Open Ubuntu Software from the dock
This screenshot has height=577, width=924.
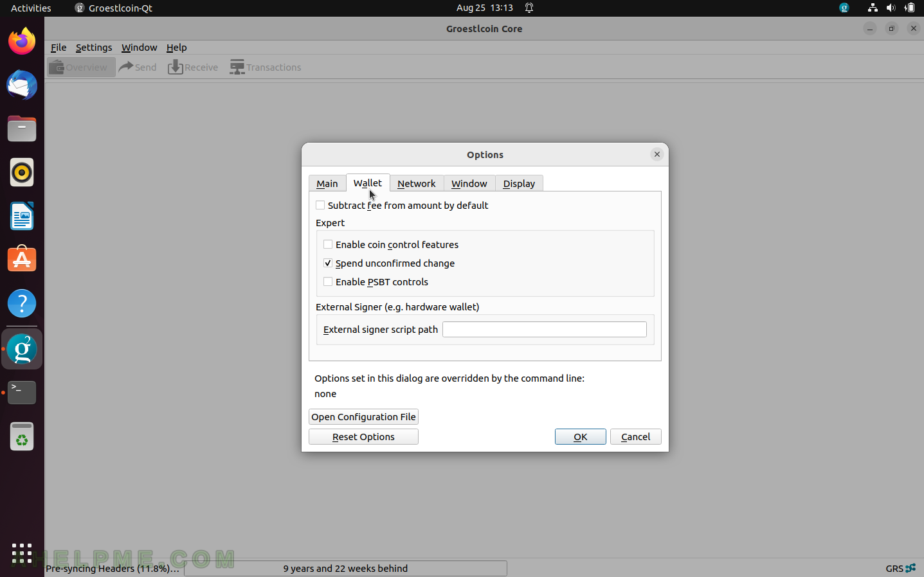22,260
